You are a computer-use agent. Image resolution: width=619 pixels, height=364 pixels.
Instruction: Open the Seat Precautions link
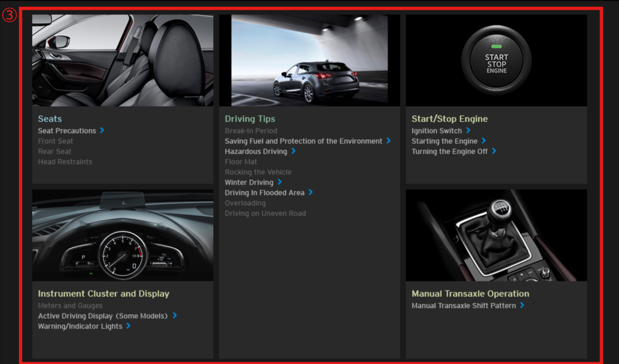coord(67,131)
